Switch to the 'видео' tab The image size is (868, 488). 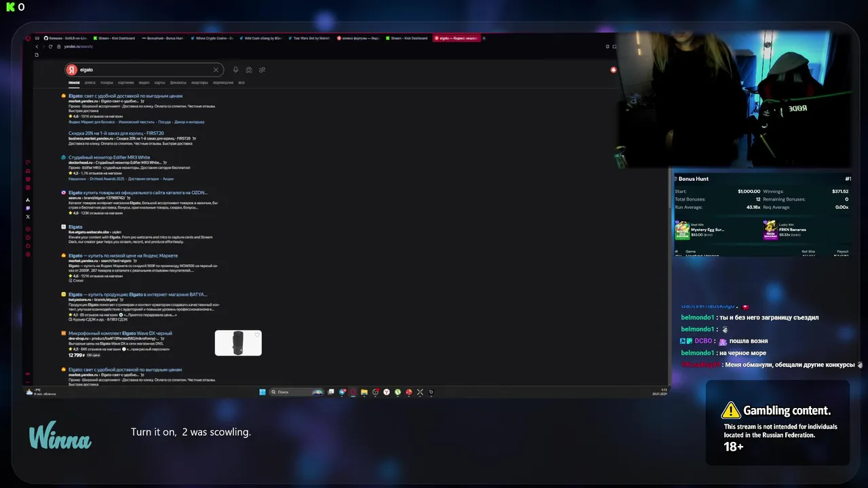pos(144,83)
